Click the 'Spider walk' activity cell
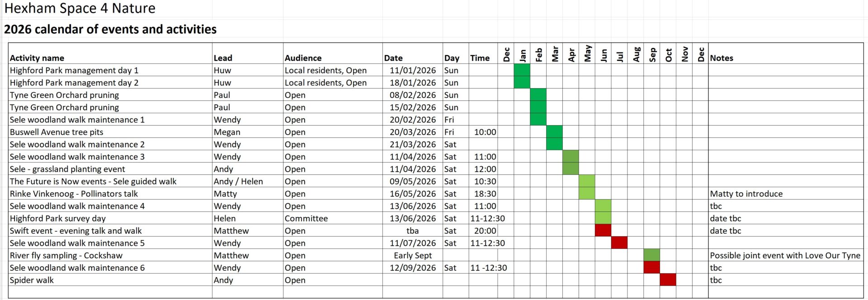Viewport: 868px width, 300px height. (110, 280)
